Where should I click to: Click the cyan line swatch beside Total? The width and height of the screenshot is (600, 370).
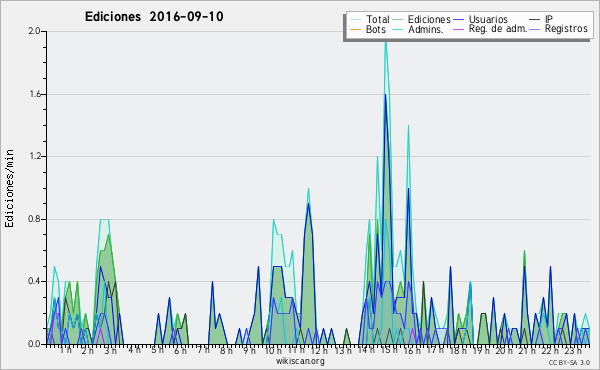[x=355, y=20]
